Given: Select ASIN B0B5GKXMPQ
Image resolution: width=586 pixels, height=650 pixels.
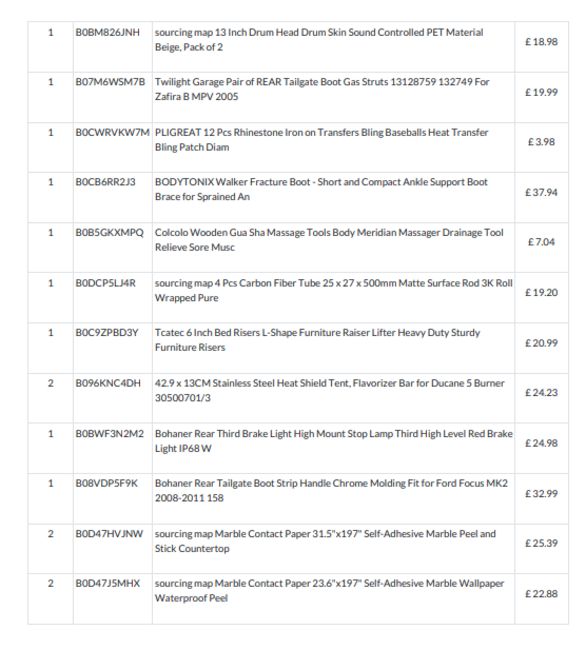Looking at the screenshot, I should tap(109, 233).
